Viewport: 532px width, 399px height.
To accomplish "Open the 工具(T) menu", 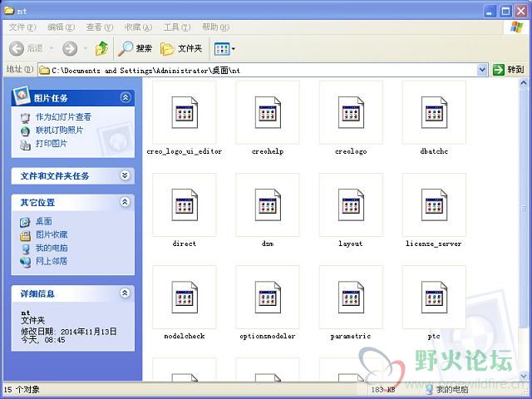I will tap(177, 27).
